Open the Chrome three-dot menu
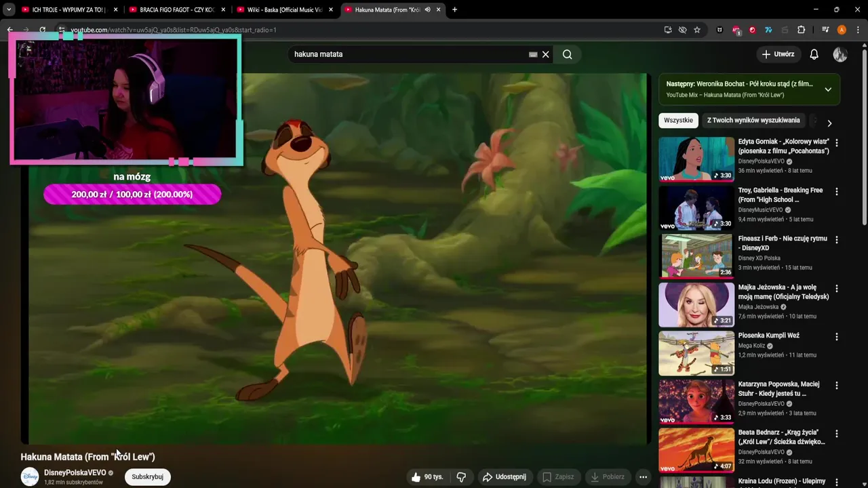 click(x=858, y=30)
